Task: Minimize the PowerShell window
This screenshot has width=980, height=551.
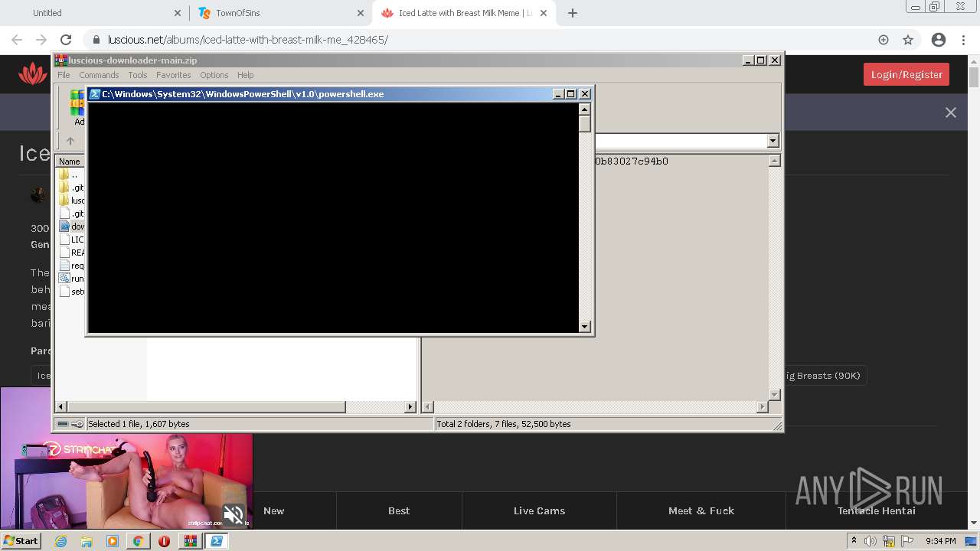Action: coord(559,94)
